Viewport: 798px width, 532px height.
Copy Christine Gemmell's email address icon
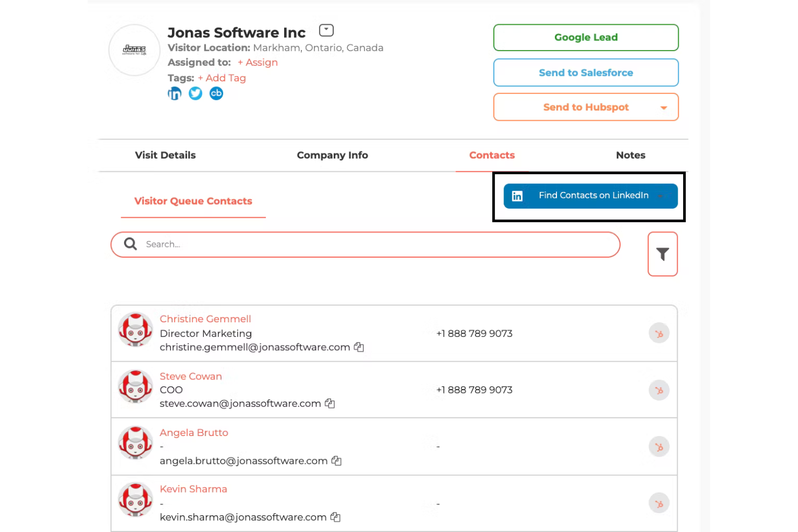359,348
